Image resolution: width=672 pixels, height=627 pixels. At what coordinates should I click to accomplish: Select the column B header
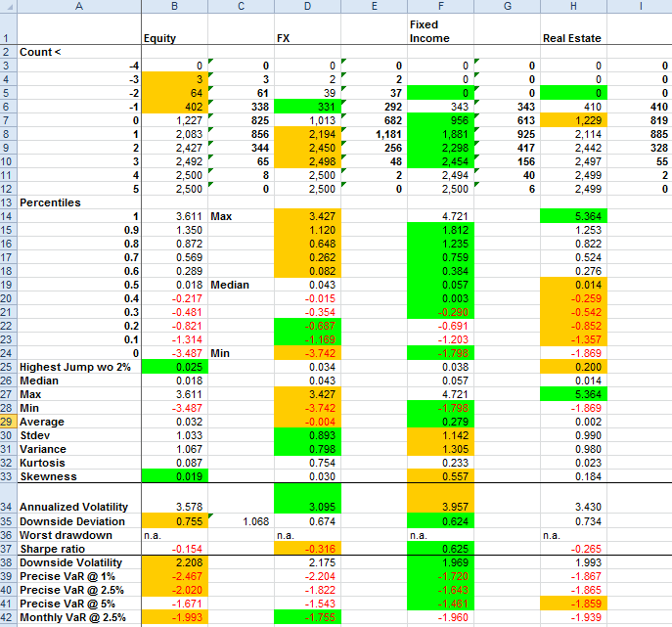click(x=173, y=6)
